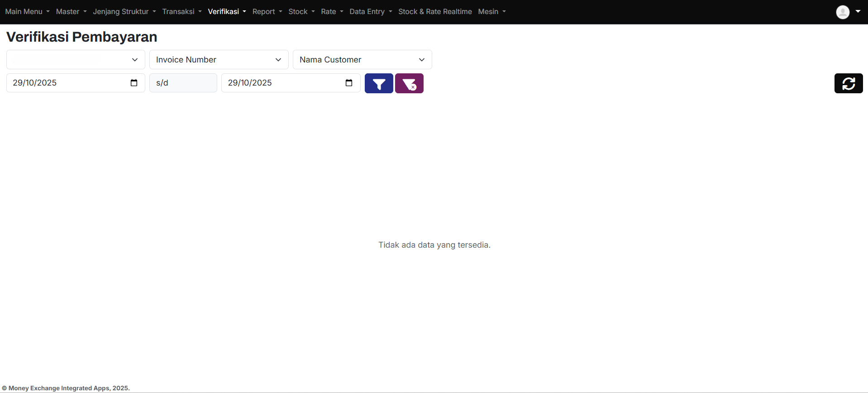This screenshot has width=868, height=393.
Task: Open the Data Entry menu
Action: pyautogui.click(x=370, y=12)
